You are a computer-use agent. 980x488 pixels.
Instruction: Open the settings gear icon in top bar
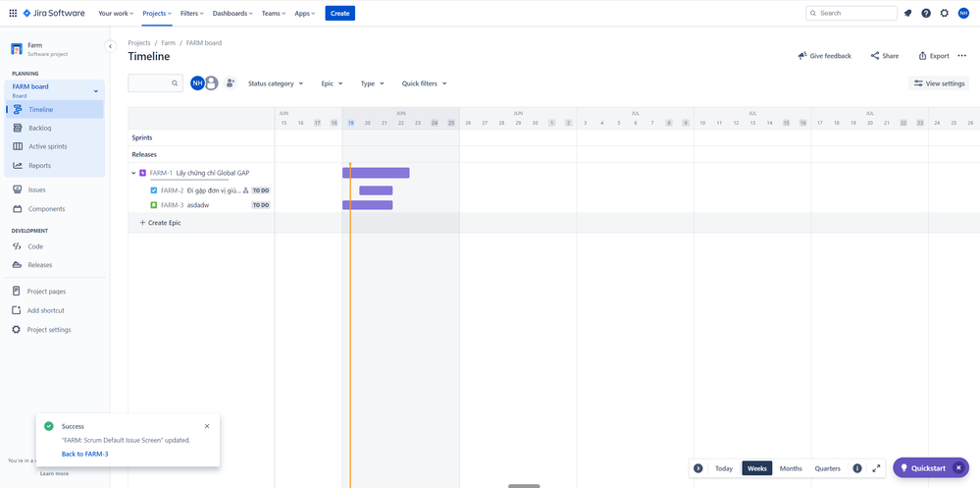[945, 13]
